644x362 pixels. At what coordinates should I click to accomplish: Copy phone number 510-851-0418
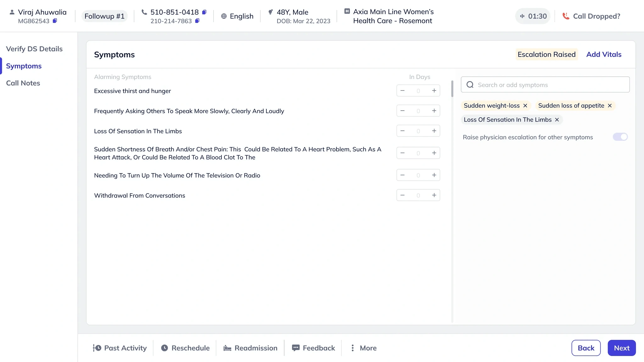tap(204, 12)
